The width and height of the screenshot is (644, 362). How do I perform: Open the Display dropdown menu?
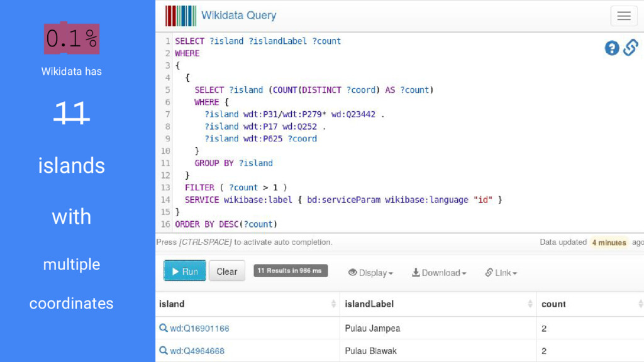click(x=370, y=273)
